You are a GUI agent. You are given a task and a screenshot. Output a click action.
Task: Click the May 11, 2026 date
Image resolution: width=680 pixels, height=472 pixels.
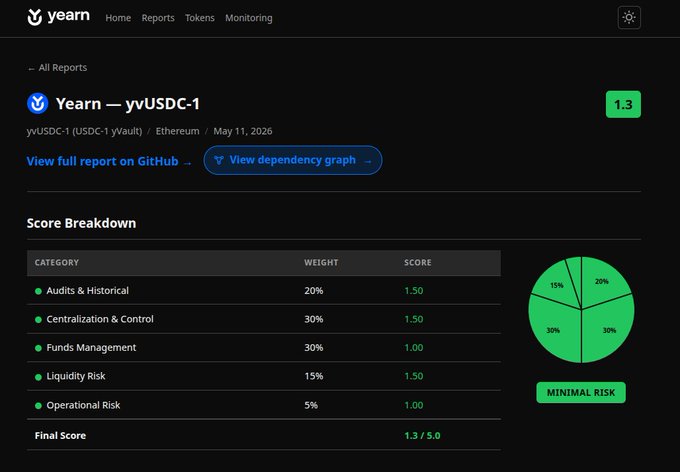(243, 131)
